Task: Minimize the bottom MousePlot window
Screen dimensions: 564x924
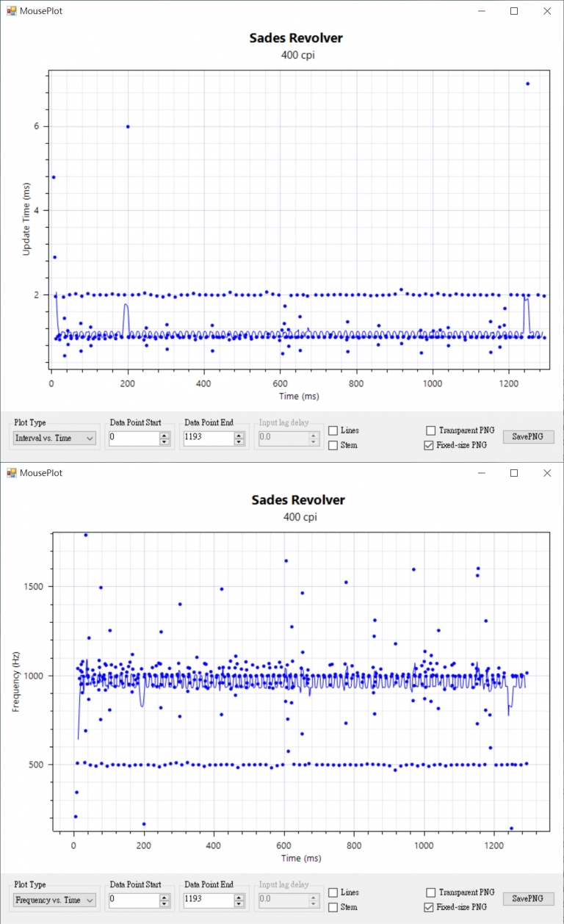Action: 481,473
